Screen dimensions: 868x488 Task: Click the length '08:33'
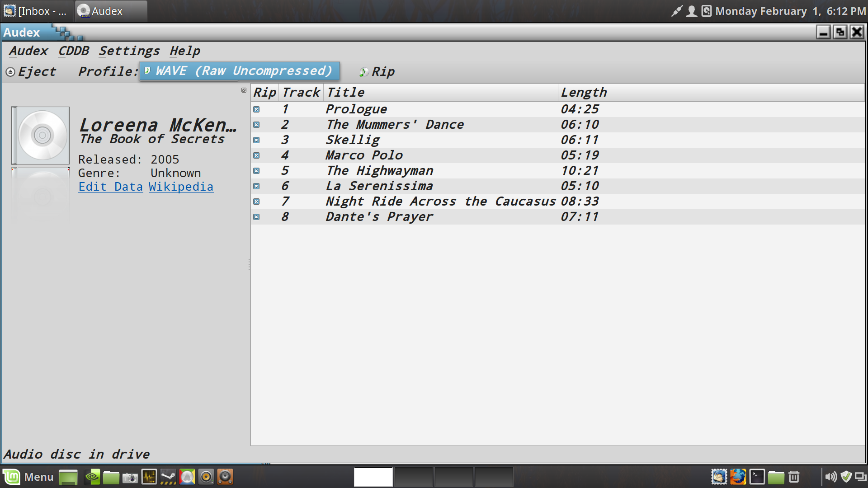click(x=580, y=202)
